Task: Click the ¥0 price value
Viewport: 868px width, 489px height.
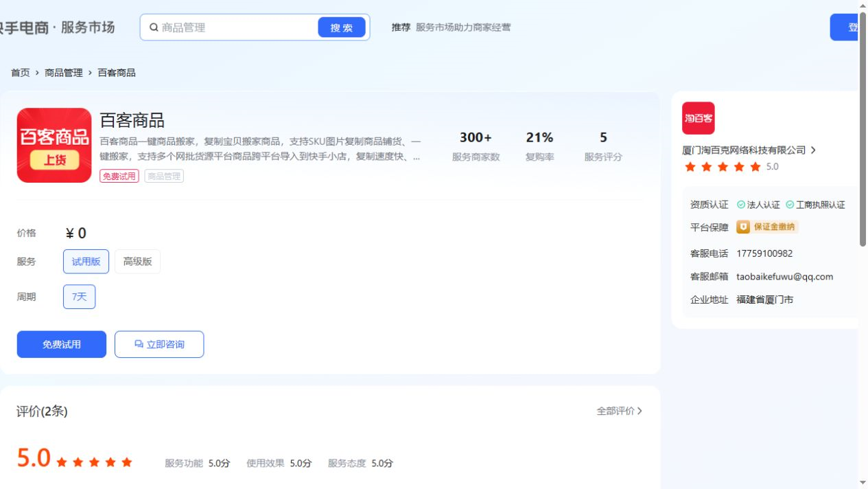Action: point(75,234)
